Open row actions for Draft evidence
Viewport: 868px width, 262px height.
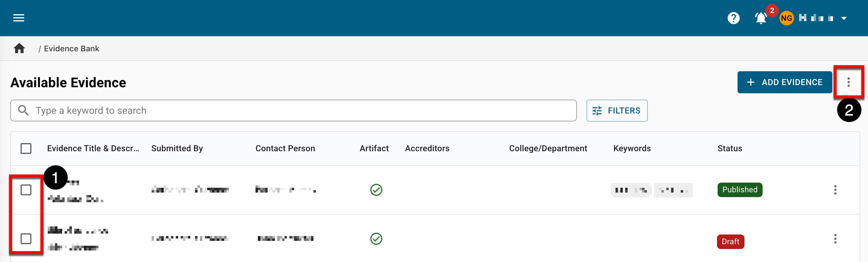[835, 239]
